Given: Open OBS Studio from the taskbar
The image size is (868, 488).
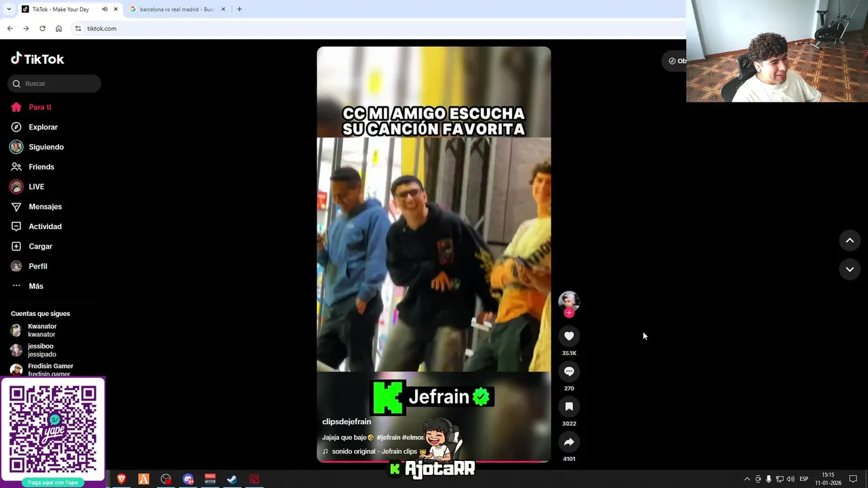Looking at the screenshot, I should point(166,479).
